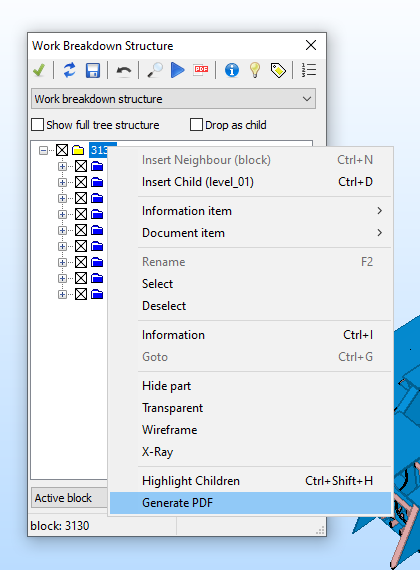Click the PDF export toolbar icon
The image size is (420, 570).
pos(201,69)
